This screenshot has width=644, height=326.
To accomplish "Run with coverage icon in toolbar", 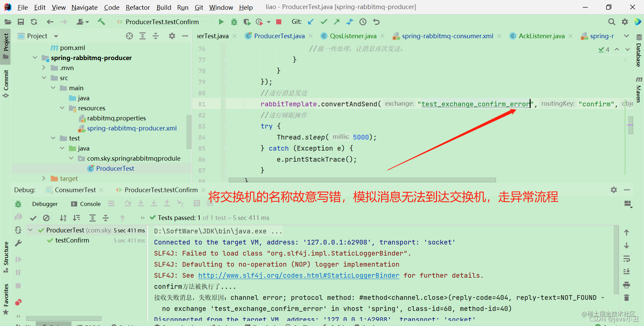I will click(247, 22).
